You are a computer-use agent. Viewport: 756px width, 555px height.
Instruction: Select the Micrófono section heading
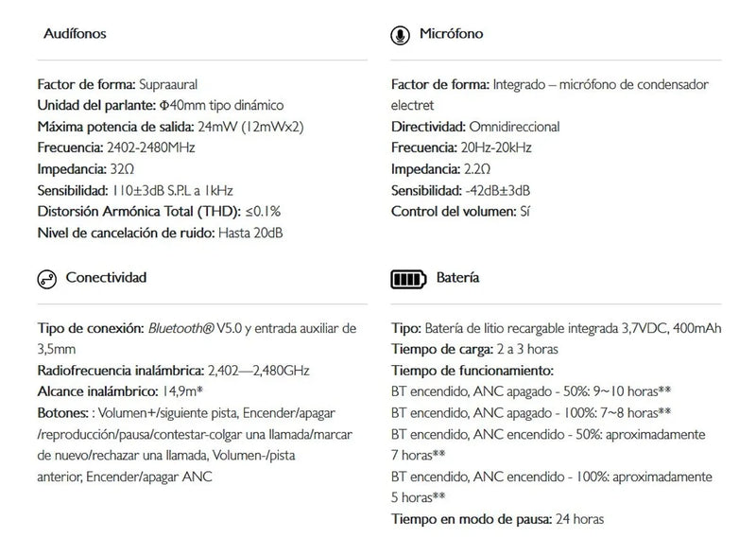tap(452, 34)
